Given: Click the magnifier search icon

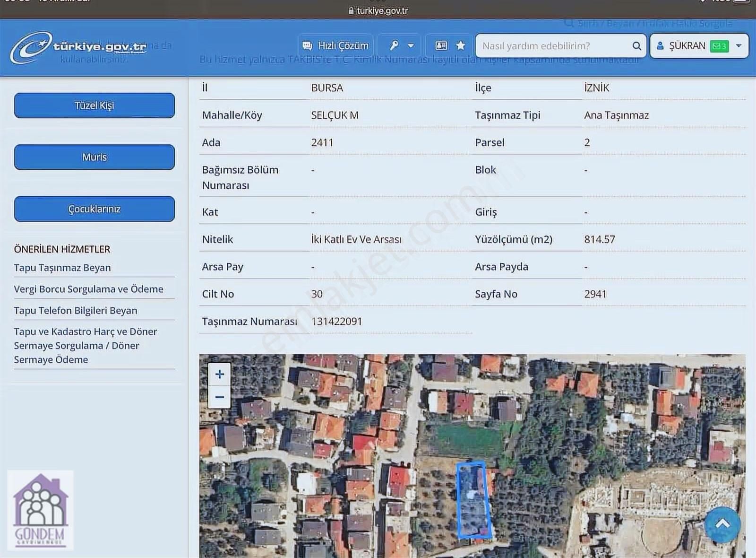Looking at the screenshot, I should tap(636, 46).
